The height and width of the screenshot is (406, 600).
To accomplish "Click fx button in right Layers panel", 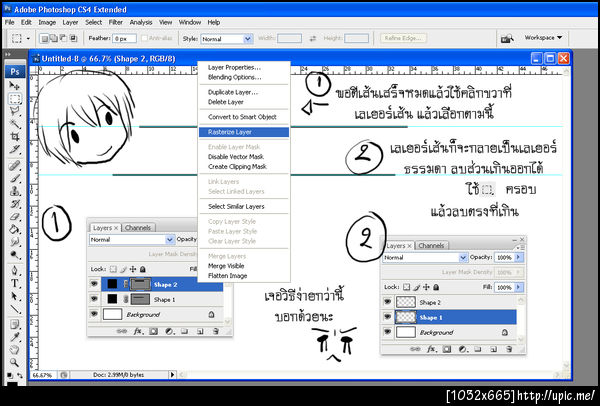I will pos(431,349).
